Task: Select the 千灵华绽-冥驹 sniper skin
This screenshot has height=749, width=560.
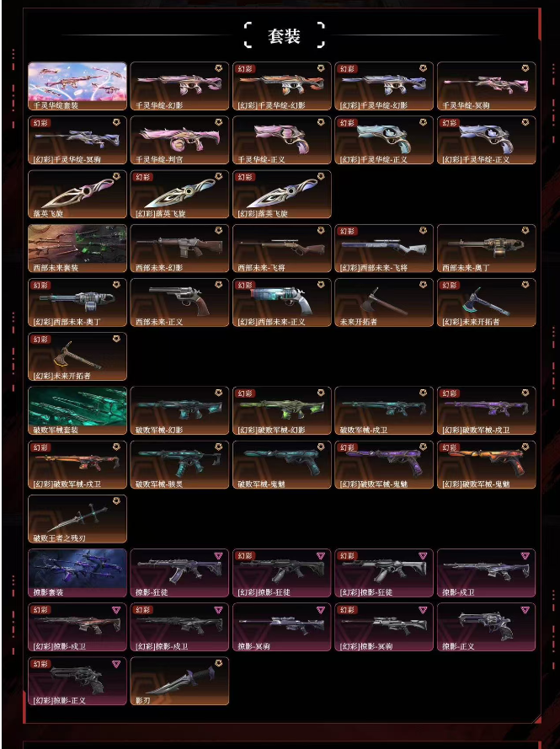Action: pos(487,86)
